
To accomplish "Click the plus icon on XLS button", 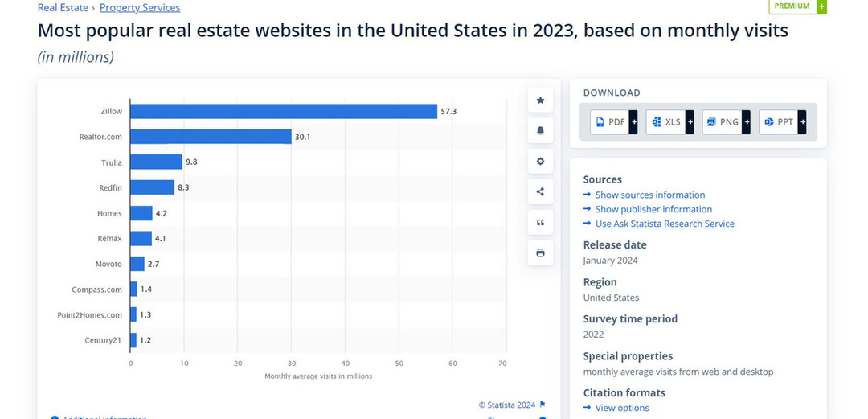I will tap(690, 122).
